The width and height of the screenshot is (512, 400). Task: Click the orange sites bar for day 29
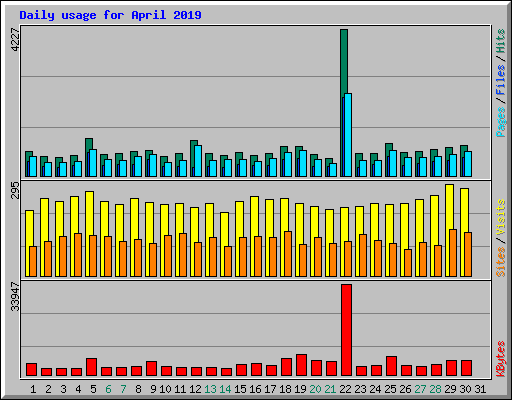(453, 253)
